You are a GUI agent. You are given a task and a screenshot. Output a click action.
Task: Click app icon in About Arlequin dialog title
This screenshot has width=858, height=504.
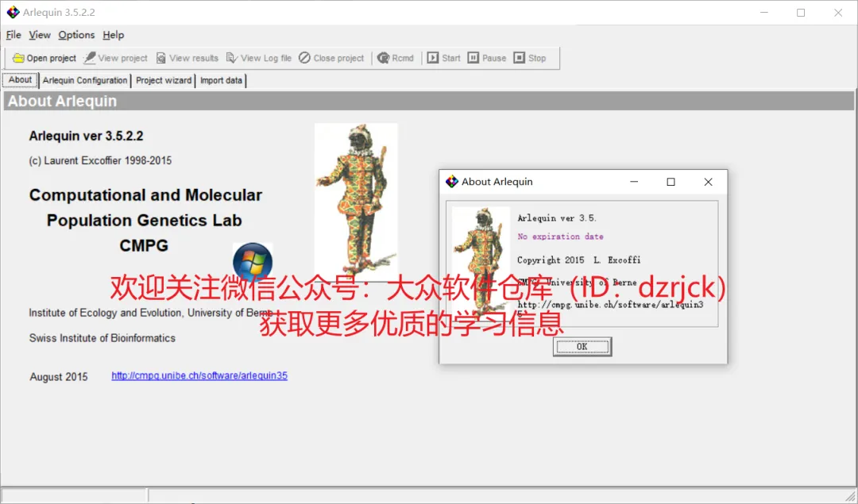pyautogui.click(x=451, y=182)
